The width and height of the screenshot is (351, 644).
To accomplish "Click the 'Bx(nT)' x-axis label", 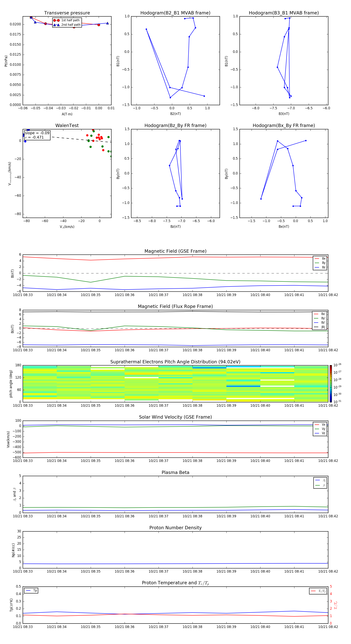I will [x=284, y=227].
